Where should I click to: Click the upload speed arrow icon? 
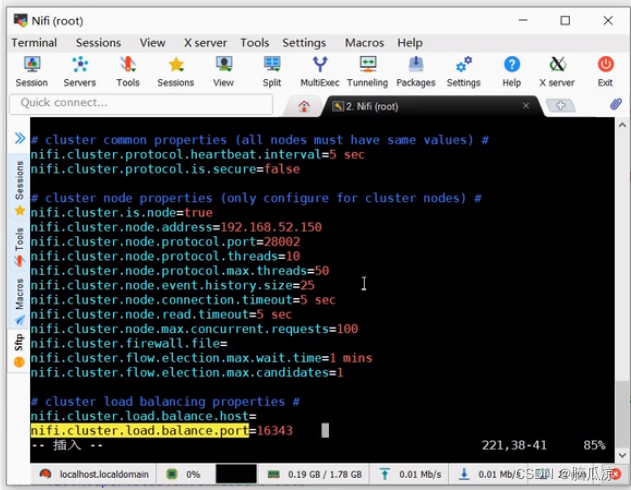click(385, 474)
